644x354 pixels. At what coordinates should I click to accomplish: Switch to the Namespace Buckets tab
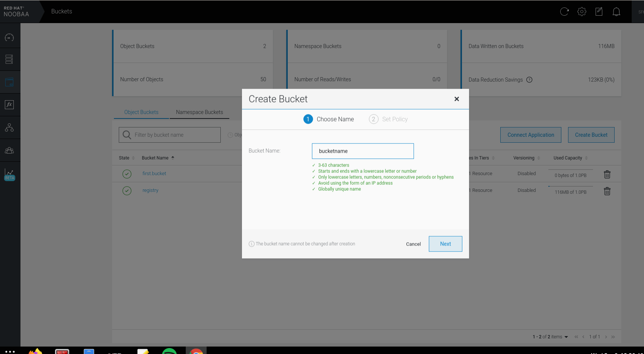coord(200,112)
